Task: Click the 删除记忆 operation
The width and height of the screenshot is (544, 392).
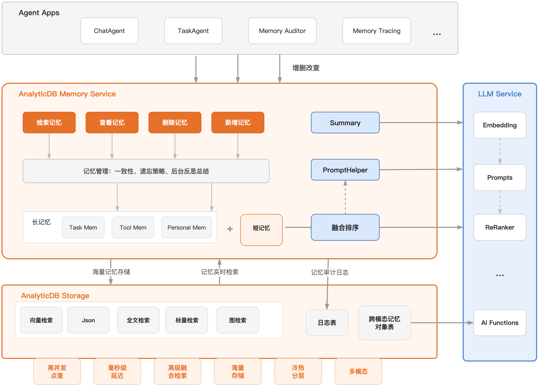Action: point(175,123)
